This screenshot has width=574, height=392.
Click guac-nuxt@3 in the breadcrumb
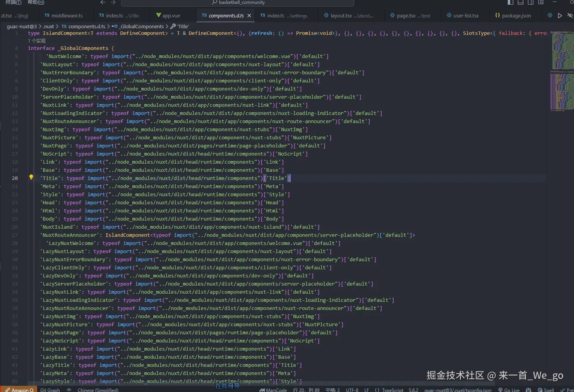[22, 26]
